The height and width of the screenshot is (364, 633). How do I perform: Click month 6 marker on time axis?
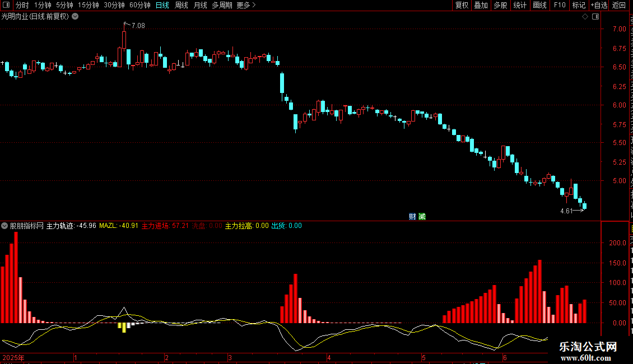[x=505, y=357]
